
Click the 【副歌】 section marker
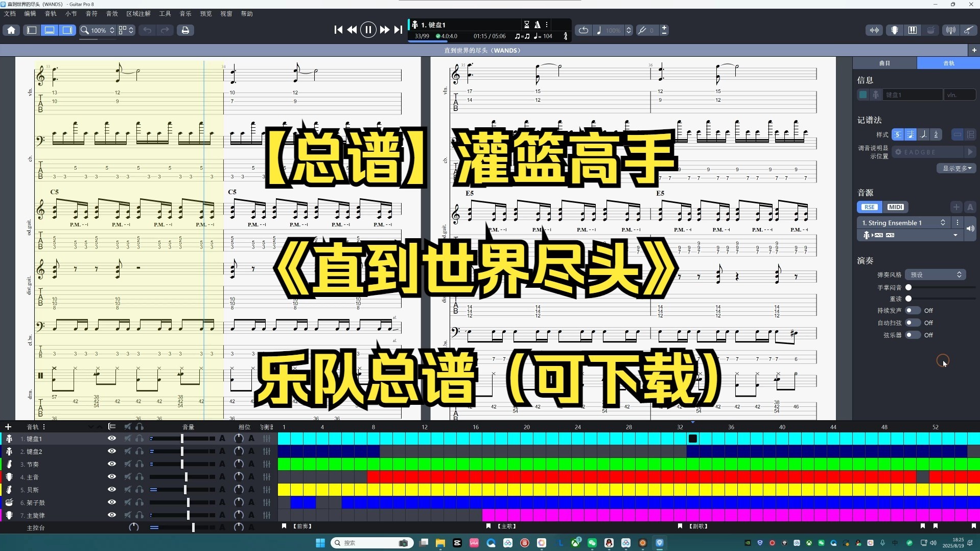tap(698, 526)
